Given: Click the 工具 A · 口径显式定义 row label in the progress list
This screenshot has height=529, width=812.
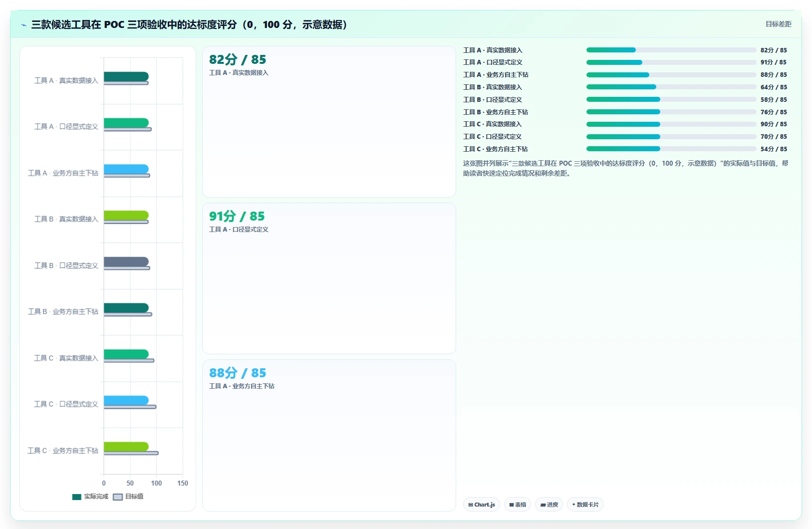Looking at the screenshot, I should 493,62.
